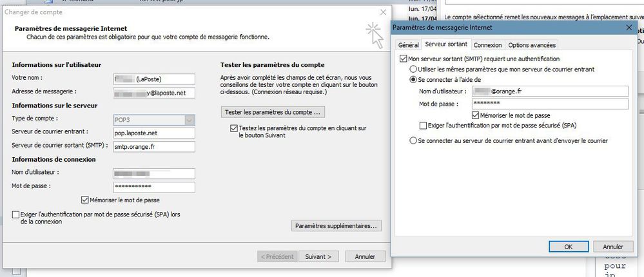Toggle Mémoriser le mot de passe in SMTP dialog

coord(476,115)
